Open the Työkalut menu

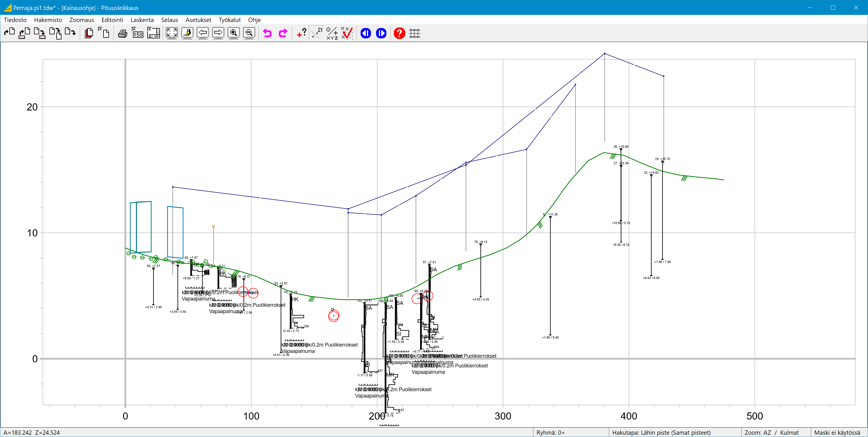(x=229, y=20)
